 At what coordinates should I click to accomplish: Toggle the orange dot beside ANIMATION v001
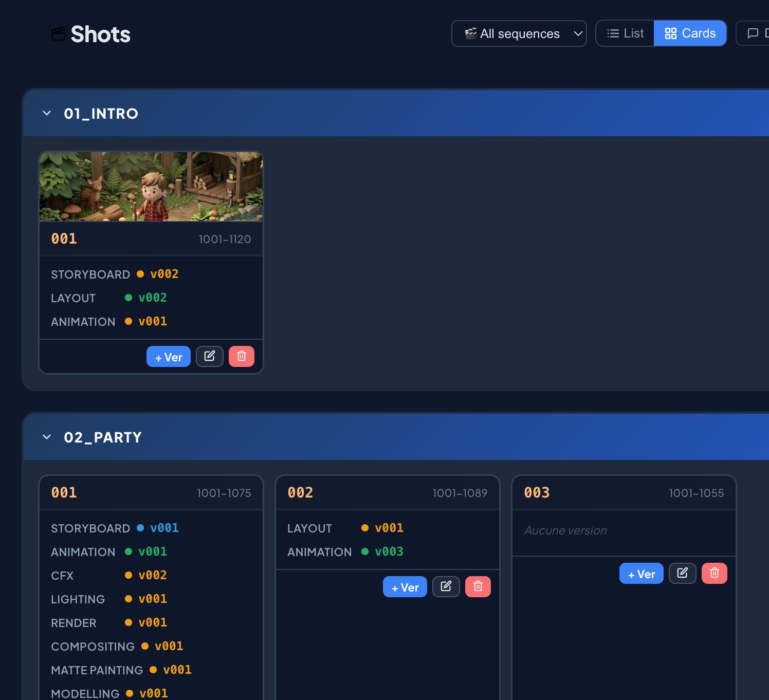tap(128, 321)
